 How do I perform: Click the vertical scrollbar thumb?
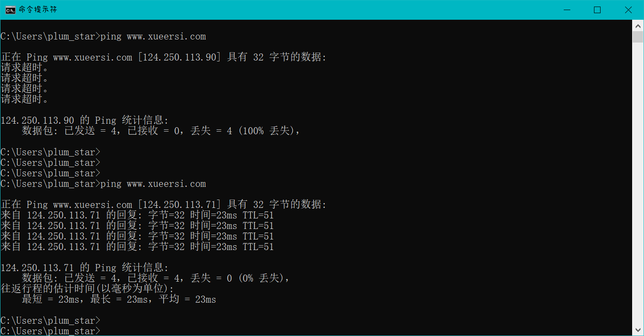click(638, 37)
